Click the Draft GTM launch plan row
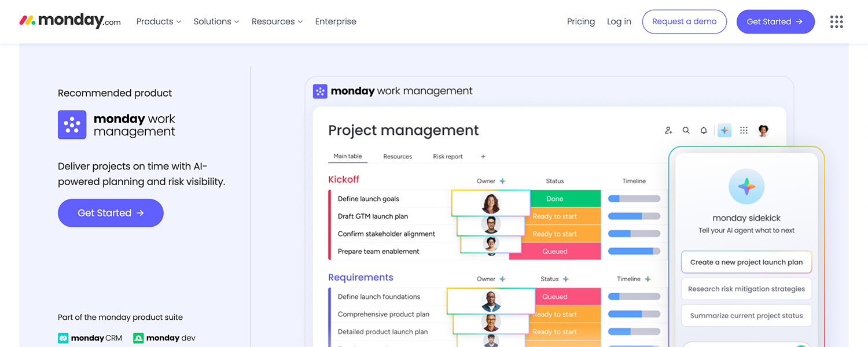Screen dimensions: 868x347 point(373,216)
